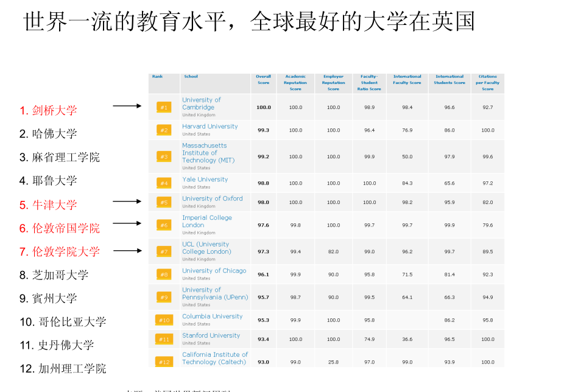Viewport: 578px width, 392px height.
Task: Click UPenn's International Faculty score 64.1
Action: pyautogui.click(x=407, y=297)
